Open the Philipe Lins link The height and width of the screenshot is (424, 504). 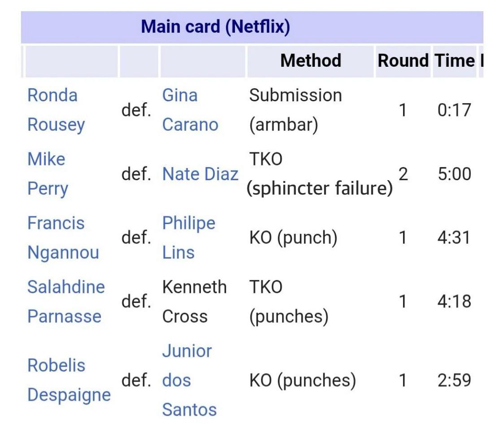point(189,238)
